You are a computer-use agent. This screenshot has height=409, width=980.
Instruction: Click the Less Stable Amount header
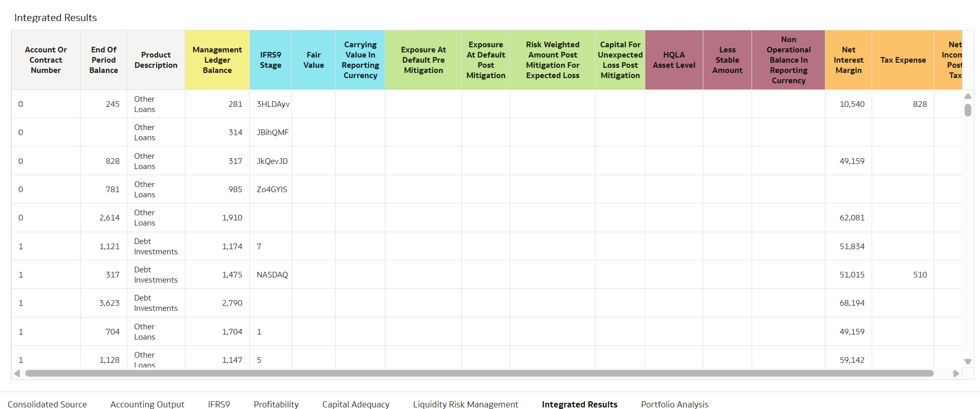coord(727,60)
